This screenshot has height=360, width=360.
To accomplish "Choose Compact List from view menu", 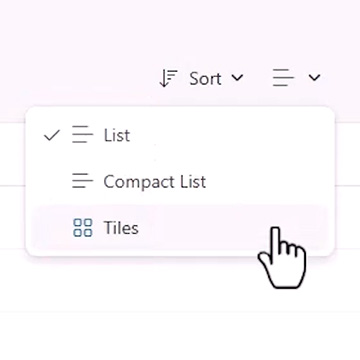I will point(155,182).
